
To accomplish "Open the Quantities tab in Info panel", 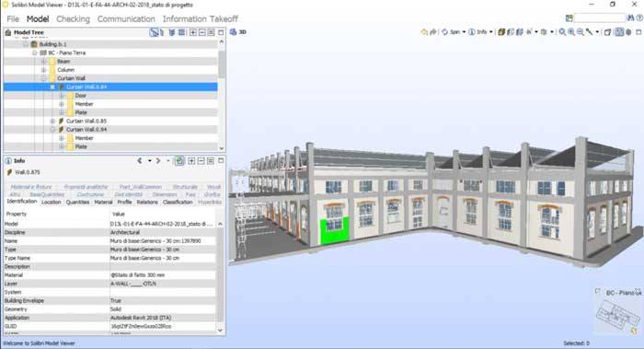I will pos(77,203).
